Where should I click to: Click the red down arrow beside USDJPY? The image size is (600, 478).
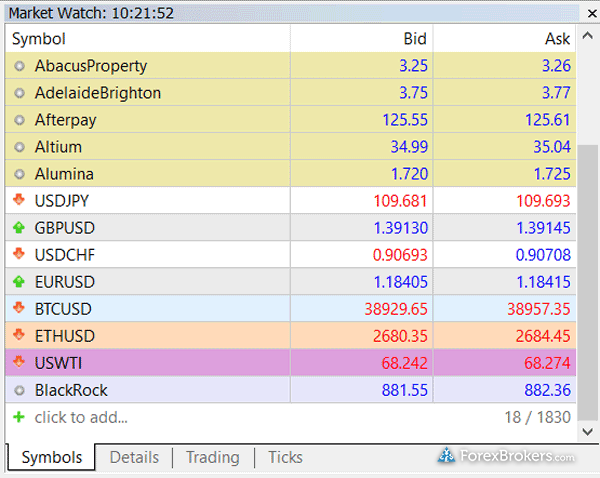pyautogui.click(x=19, y=199)
